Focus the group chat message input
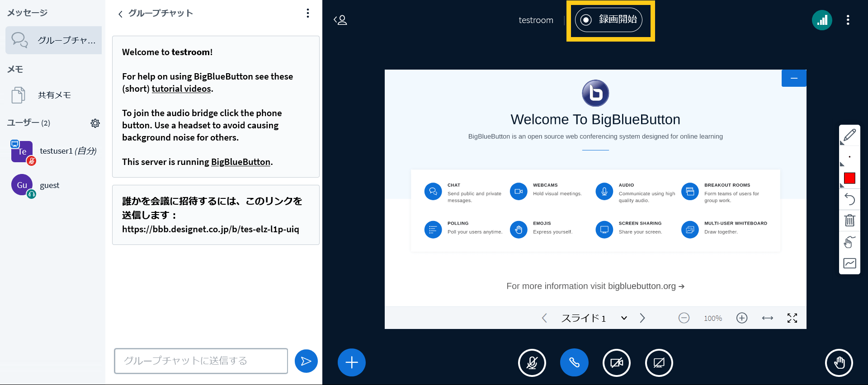 tap(201, 361)
